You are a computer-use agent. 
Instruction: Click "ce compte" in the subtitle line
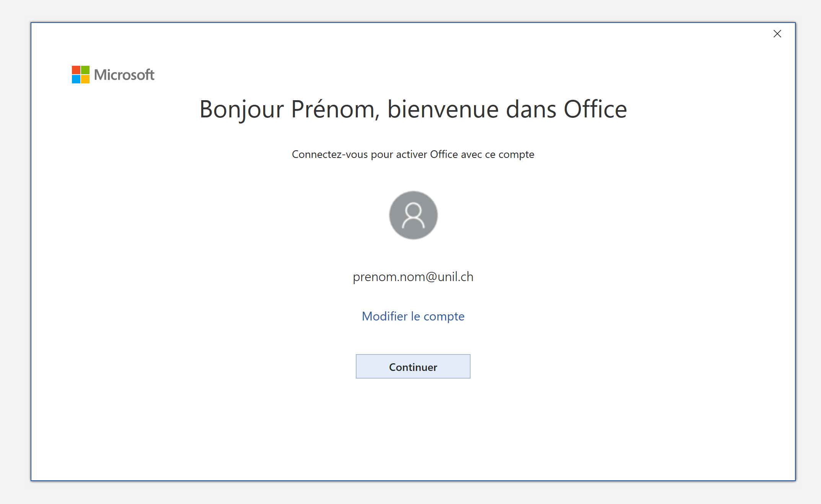510,154
